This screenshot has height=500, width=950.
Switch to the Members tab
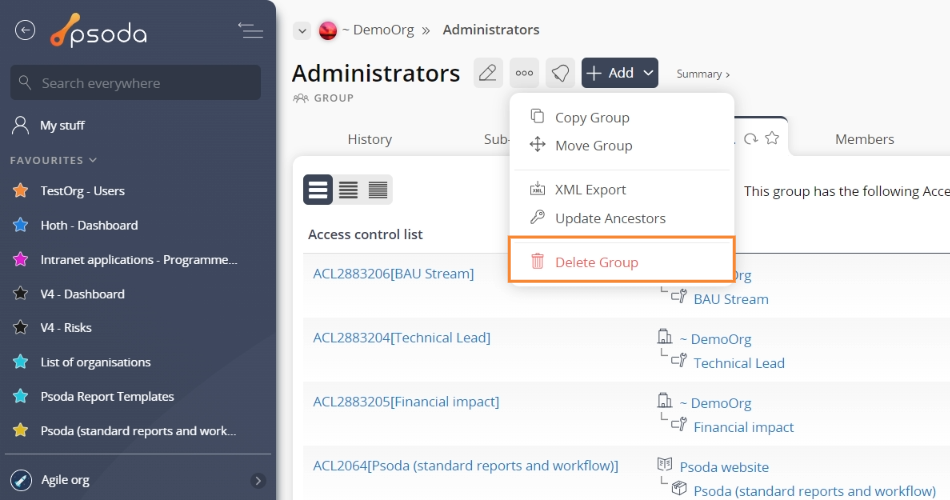point(865,139)
